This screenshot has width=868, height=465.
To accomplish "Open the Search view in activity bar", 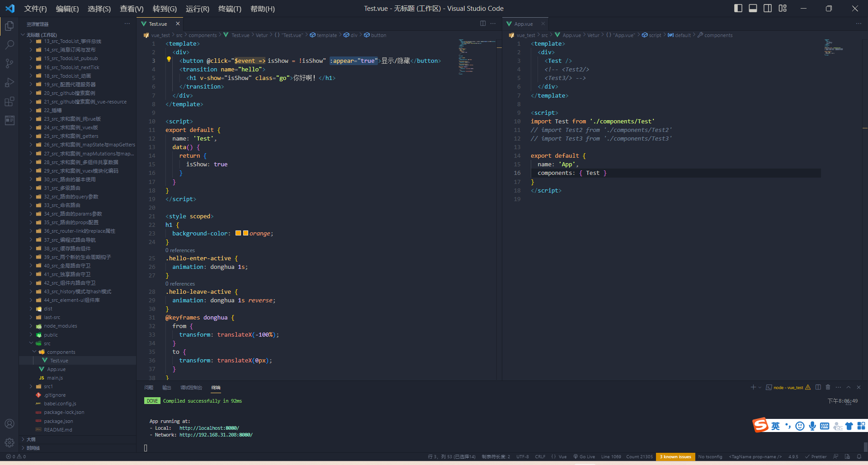I will 9,45.
